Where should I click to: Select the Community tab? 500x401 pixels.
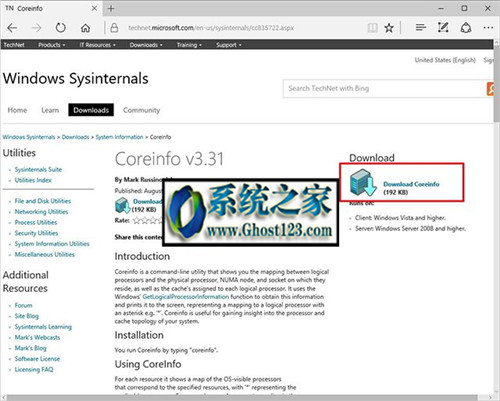click(x=141, y=110)
